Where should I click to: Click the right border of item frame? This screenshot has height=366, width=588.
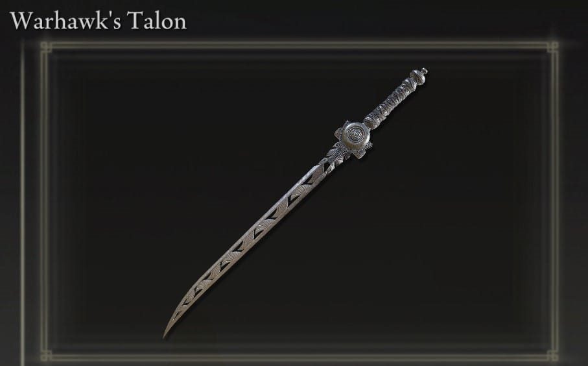(554, 201)
